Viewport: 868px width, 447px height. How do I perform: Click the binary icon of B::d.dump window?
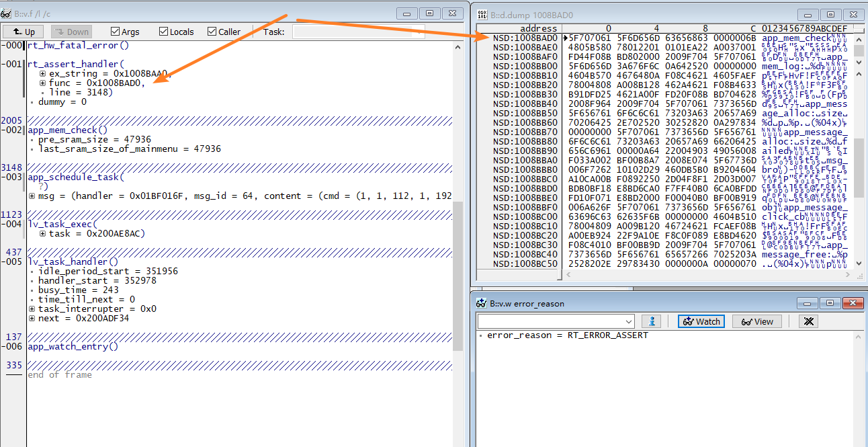click(481, 14)
